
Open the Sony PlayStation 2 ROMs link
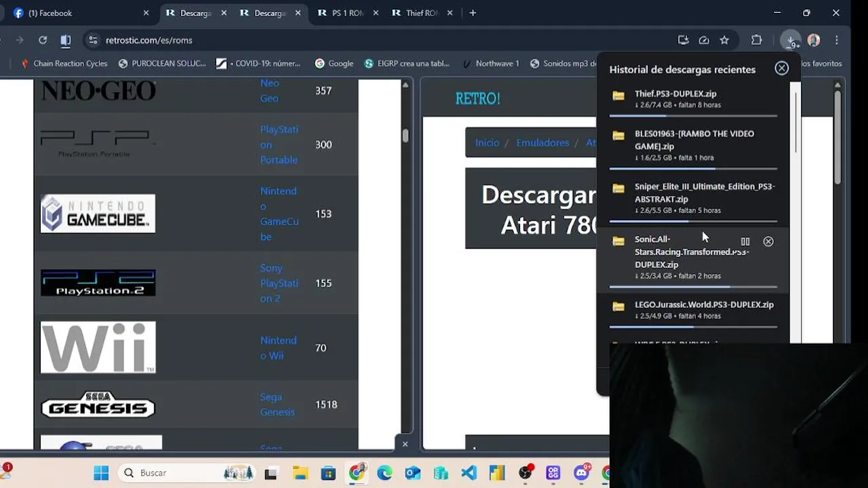[x=279, y=283]
